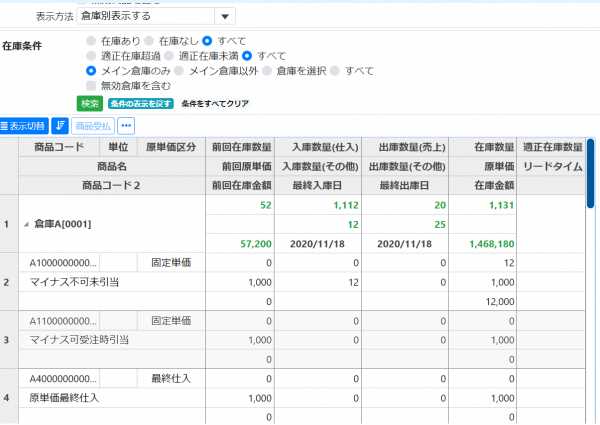This screenshot has height=425, width=600.
Task: Click the 単位 column header
Action: [118, 147]
